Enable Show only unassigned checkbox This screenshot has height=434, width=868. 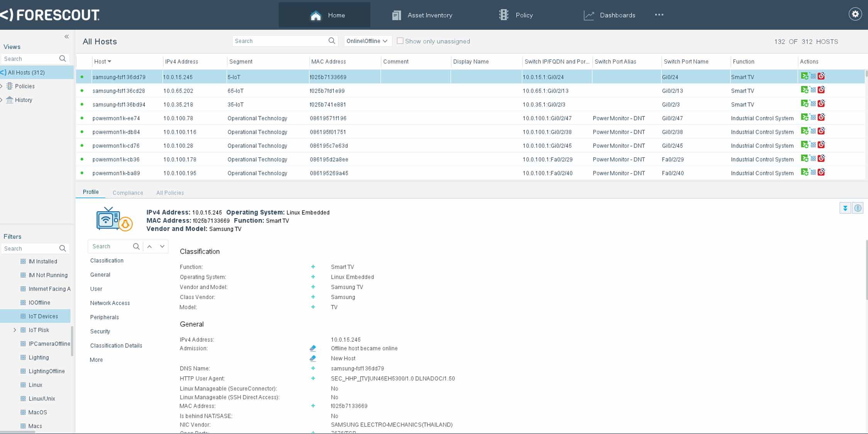pos(400,41)
